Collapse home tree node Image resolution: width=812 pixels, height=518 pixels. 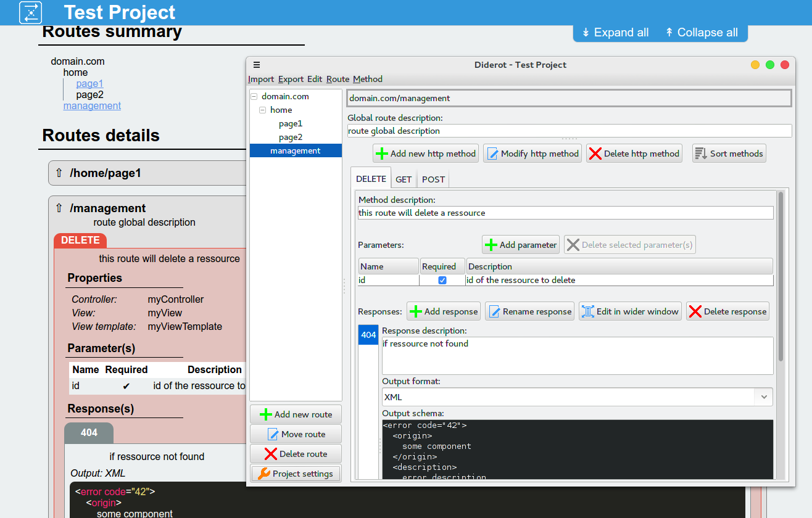pyautogui.click(x=263, y=110)
